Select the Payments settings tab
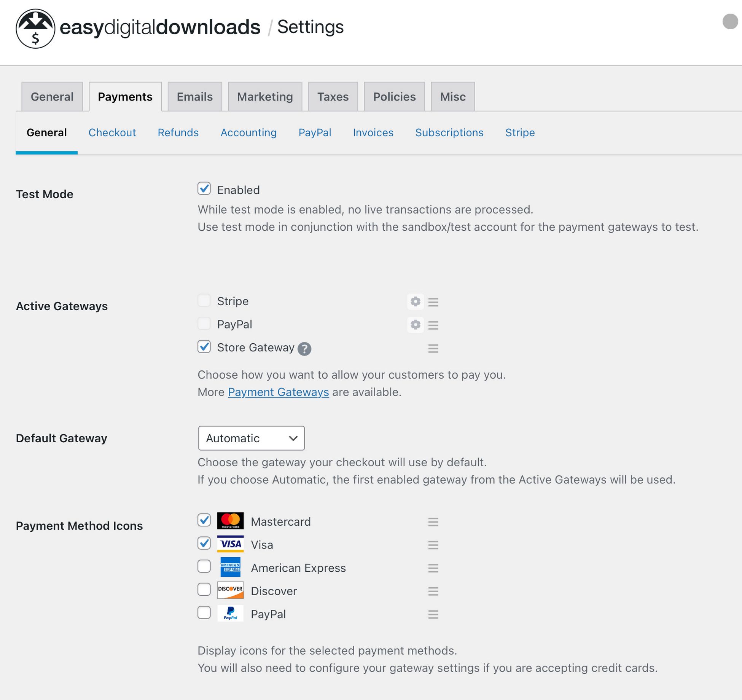 click(x=125, y=97)
